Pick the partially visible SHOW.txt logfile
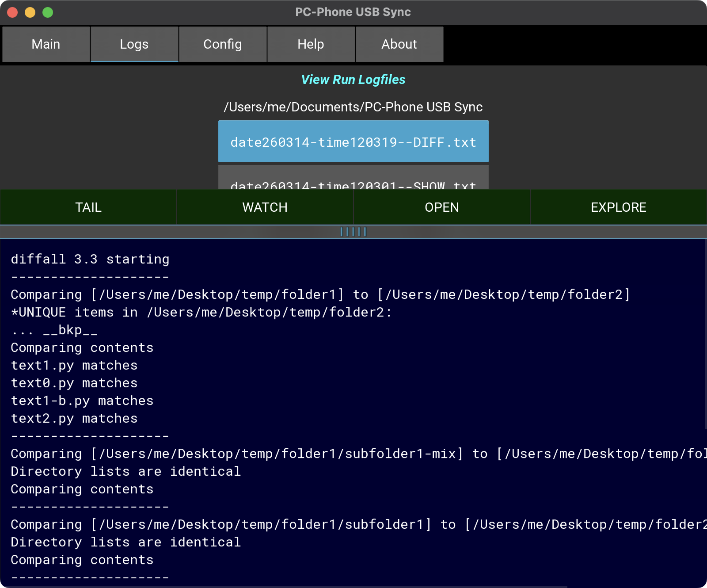Screen dimensions: 707x588 (353, 181)
